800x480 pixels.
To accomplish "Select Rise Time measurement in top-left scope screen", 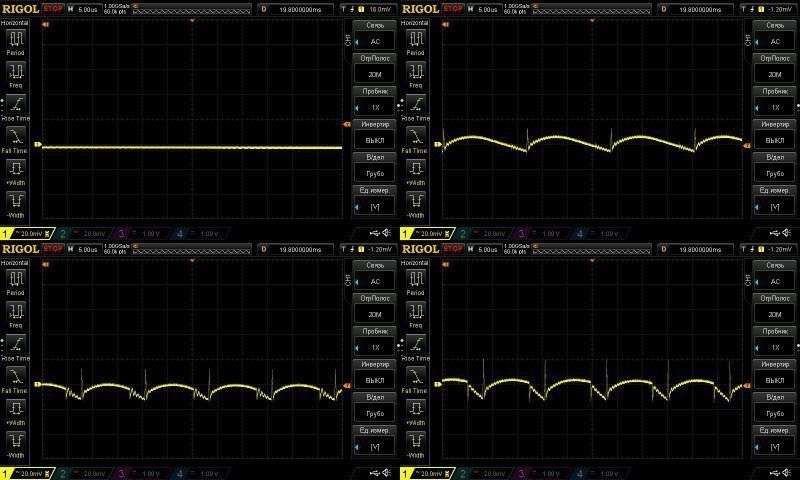I will 16,108.
